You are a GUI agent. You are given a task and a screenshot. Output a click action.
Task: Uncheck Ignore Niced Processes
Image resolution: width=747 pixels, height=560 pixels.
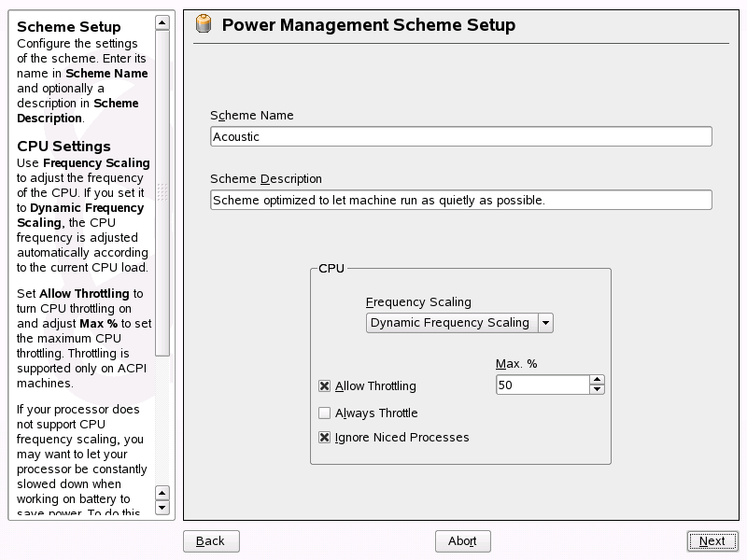[324, 437]
